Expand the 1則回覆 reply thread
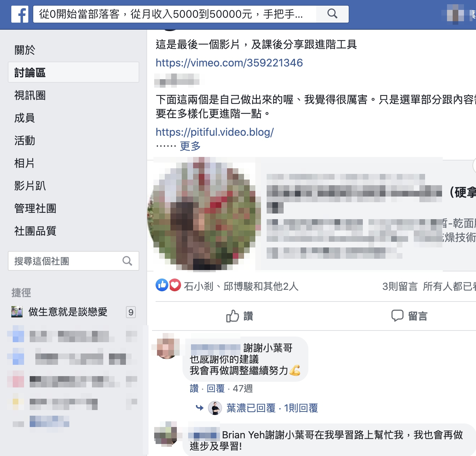 pos(301,408)
